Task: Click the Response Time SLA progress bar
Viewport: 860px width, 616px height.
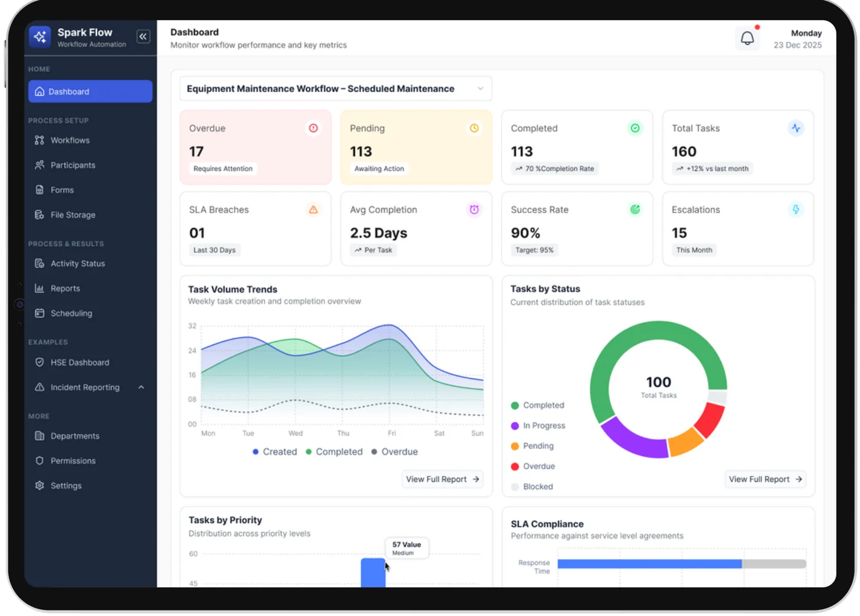Action: pos(682,564)
